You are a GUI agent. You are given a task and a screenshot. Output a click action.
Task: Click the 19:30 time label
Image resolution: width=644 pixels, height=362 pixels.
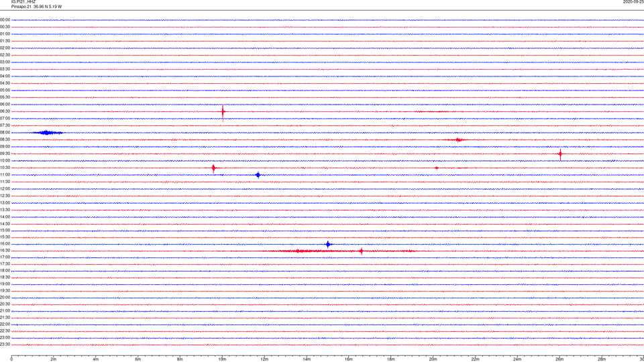pyautogui.click(x=5, y=290)
